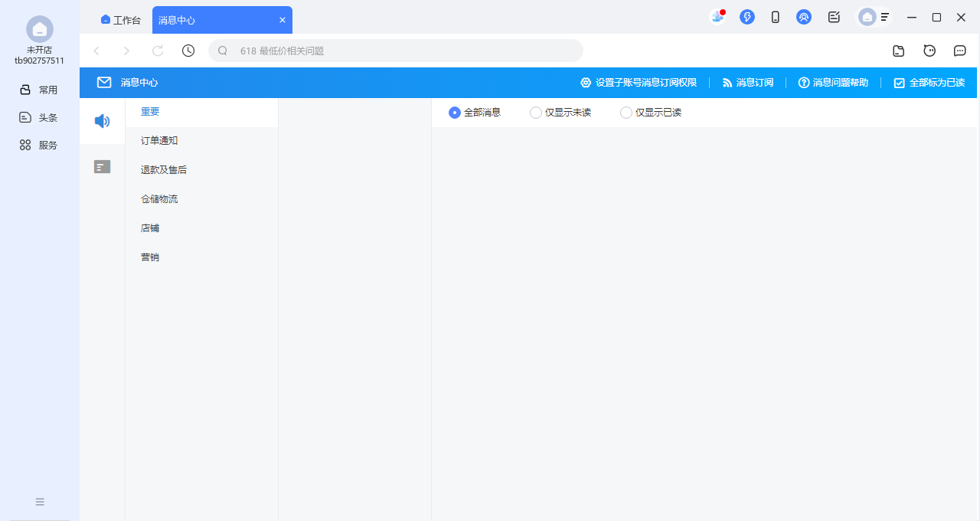This screenshot has width=980, height=521.
Task: Open browsing history clock icon
Action: pyautogui.click(x=188, y=51)
